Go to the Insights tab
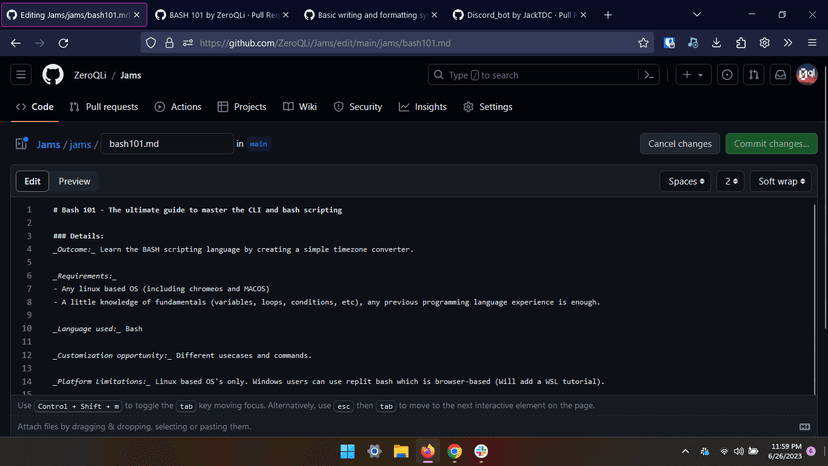The height and width of the screenshot is (466, 828). (x=423, y=107)
